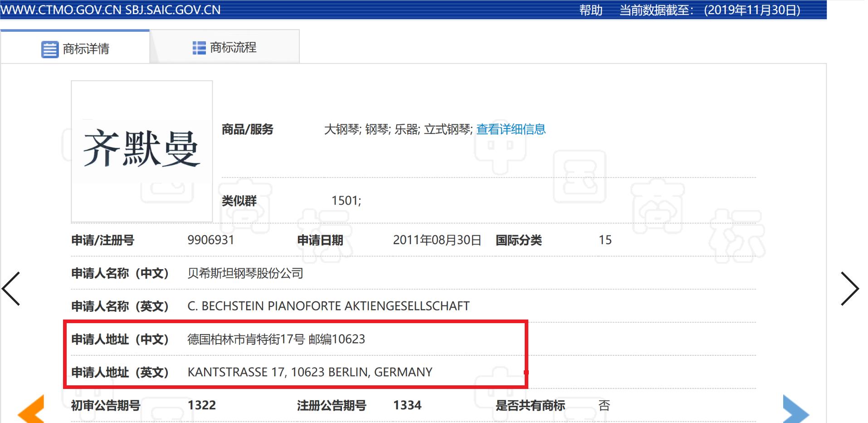Viewport: 868px width, 423px height.
Task: Click the international class value 15
Action: pyautogui.click(x=605, y=240)
